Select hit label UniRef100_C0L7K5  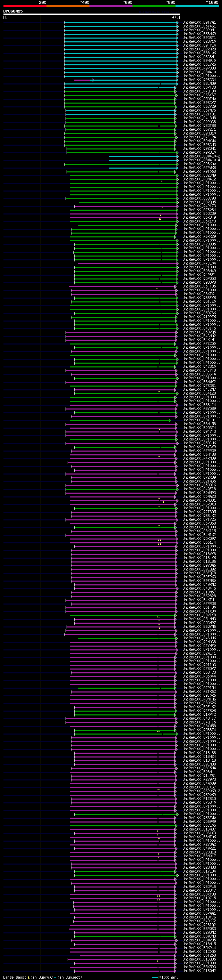pyautogui.click(x=199, y=65)
